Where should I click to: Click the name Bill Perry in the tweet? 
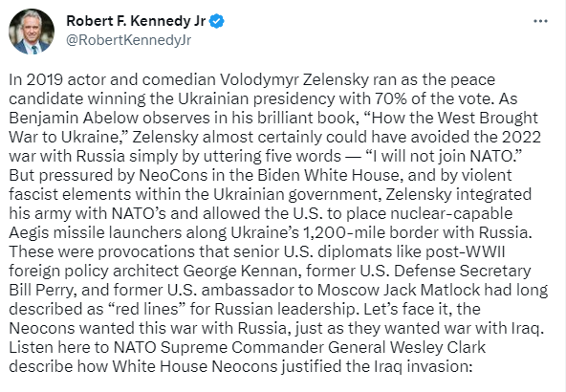pos(43,290)
